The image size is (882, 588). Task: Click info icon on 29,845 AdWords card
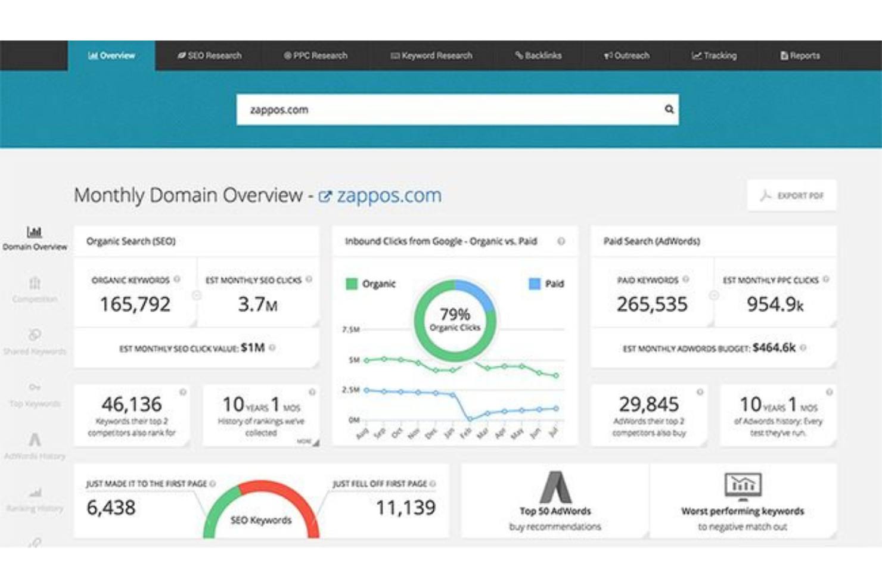click(700, 392)
